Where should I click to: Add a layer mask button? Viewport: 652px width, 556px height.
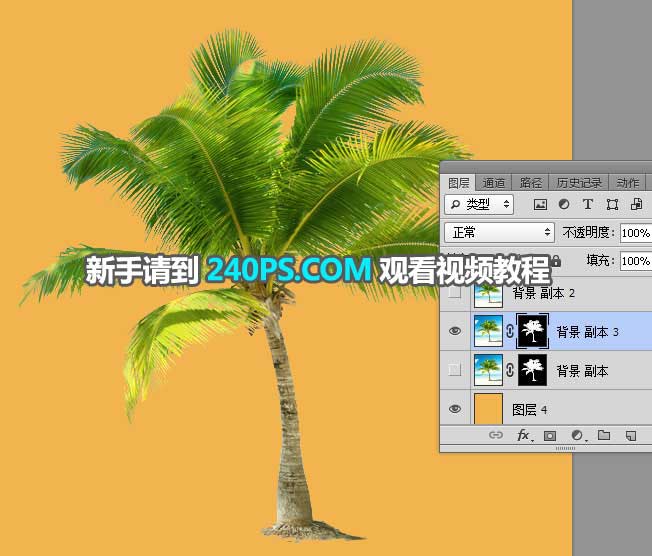[550, 436]
